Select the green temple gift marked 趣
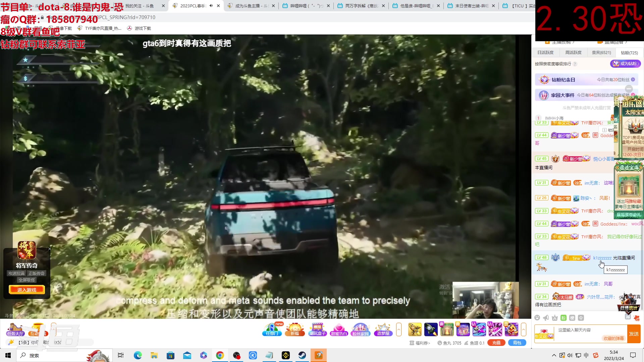This screenshot has width=644, height=362. [x=447, y=329]
